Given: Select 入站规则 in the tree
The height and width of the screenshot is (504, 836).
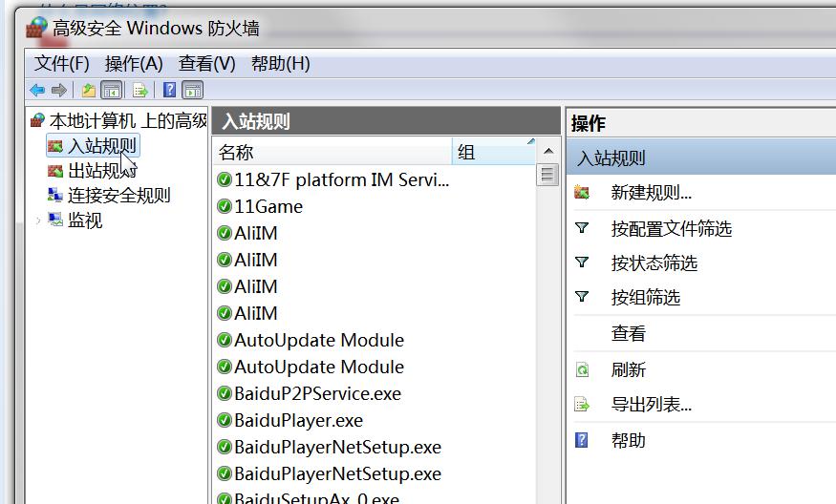Looking at the screenshot, I should click(x=102, y=146).
